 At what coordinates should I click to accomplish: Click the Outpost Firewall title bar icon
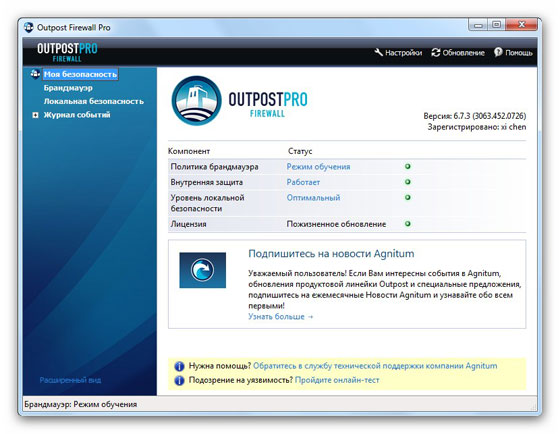[x=29, y=28]
